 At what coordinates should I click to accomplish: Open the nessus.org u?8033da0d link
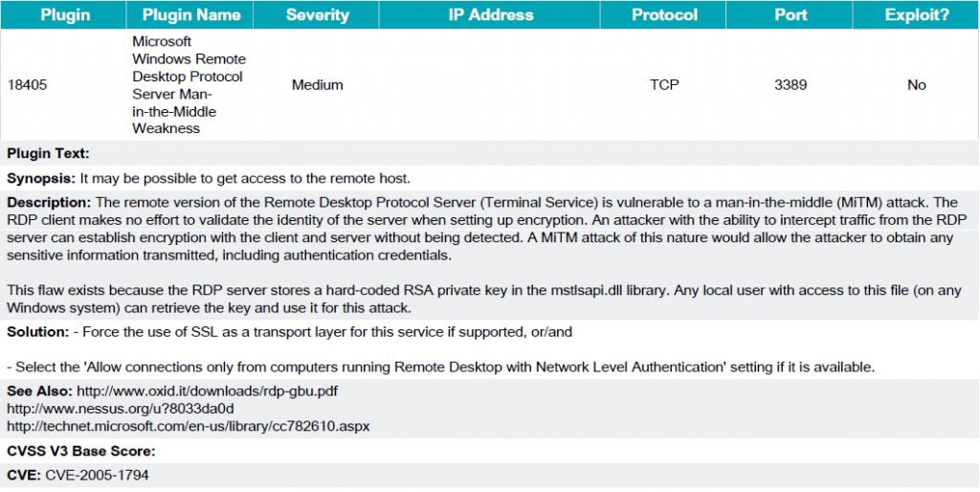tap(121, 409)
